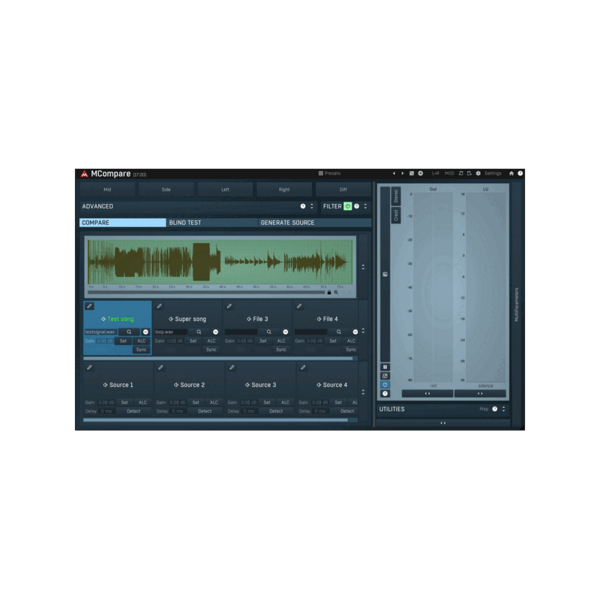The height and width of the screenshot is (600, 600).
Task: Browse file for Super song slot
Action: tap(199, 332)
